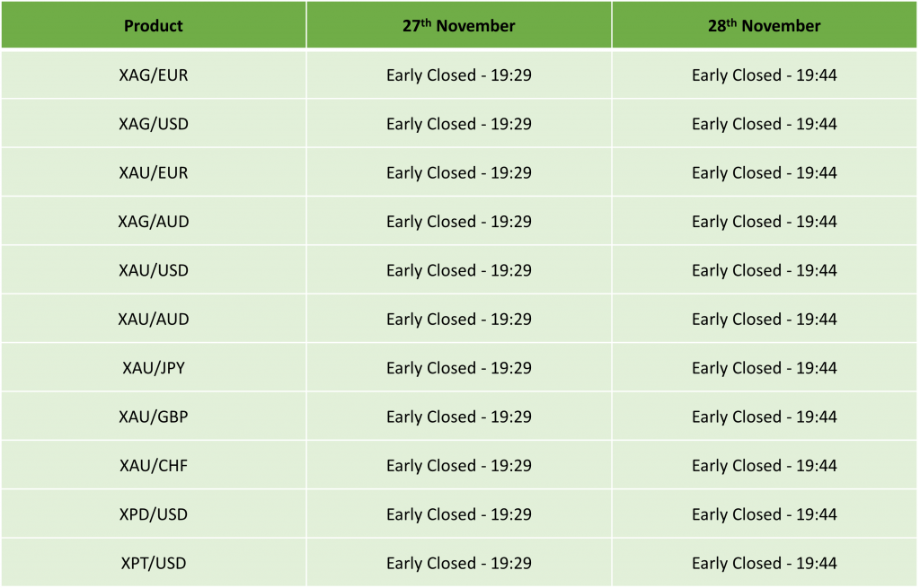
Task: Click the XAU/CHF product cell
Action: click(x=154, y=465)
